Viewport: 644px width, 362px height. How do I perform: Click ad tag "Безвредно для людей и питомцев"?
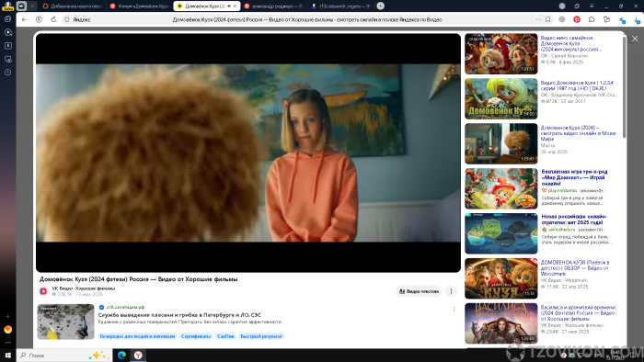coord(138,336)
